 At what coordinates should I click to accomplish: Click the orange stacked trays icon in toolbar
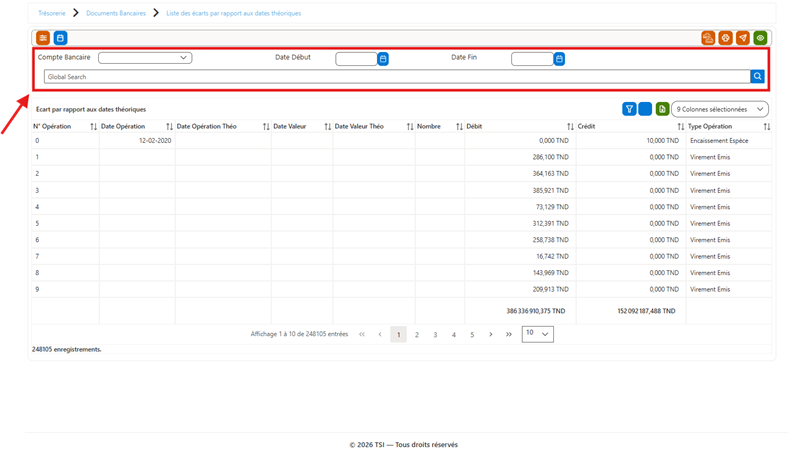708,38
